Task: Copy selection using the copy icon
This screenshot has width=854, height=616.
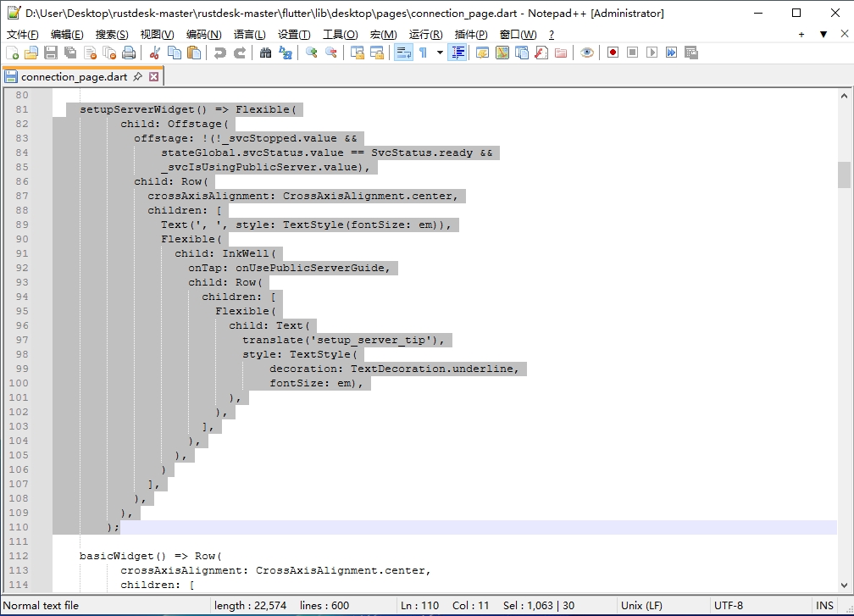Action: pyautogui.click(x=175, y=53)
